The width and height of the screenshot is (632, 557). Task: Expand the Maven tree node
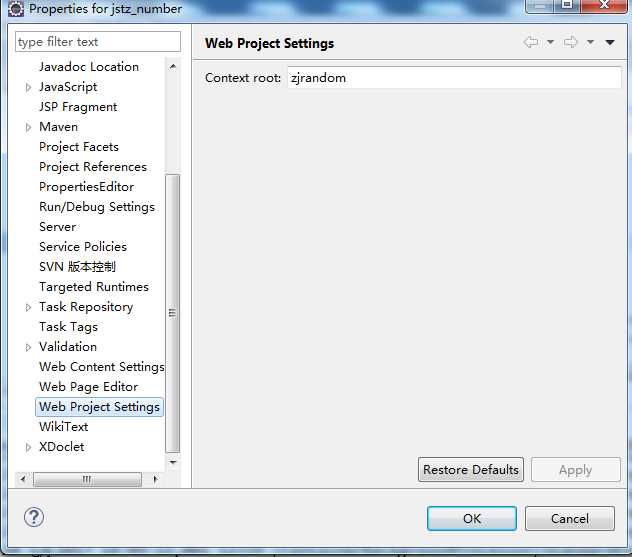[x=28, y=127]
